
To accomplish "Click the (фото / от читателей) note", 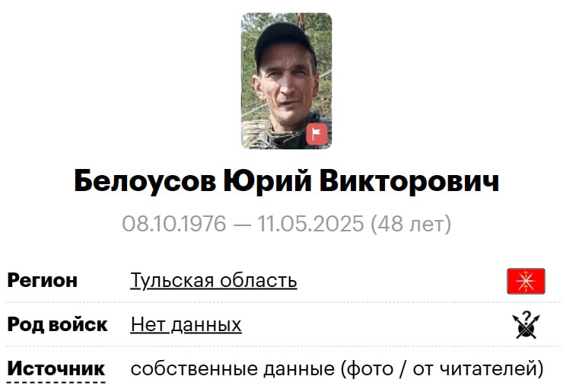I will pyautogui.click(x=442, y=369).
